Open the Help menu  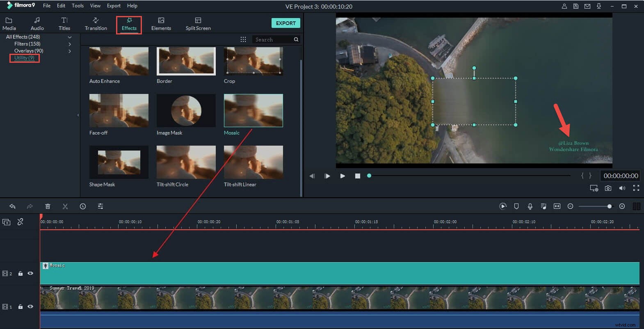(132, 6)
